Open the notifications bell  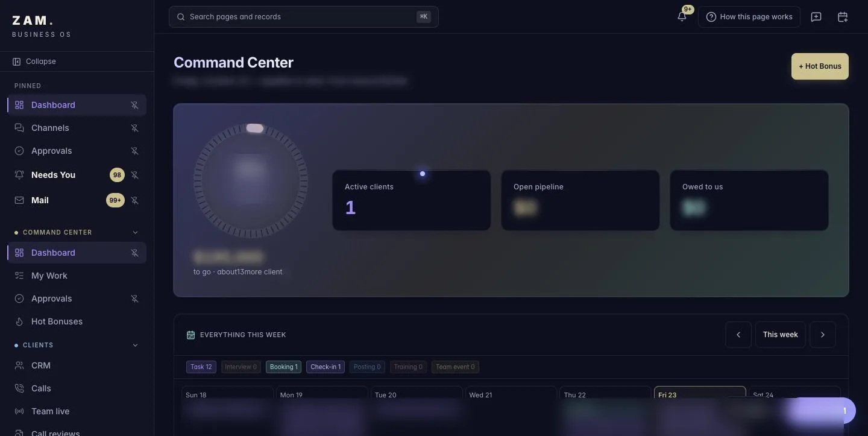click(682, 17)
